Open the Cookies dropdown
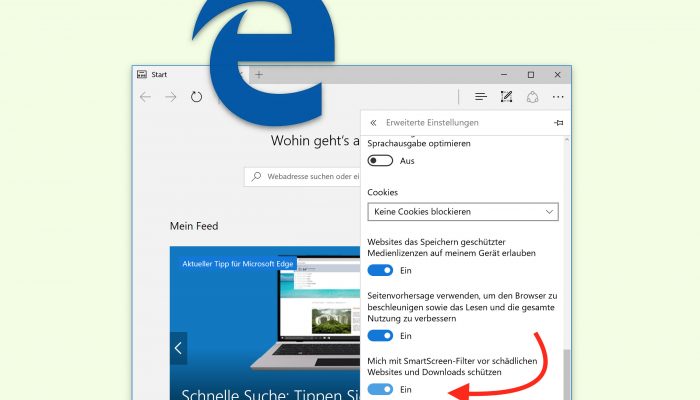This screenshot has width=700, height=400. [x=463, y=212]
